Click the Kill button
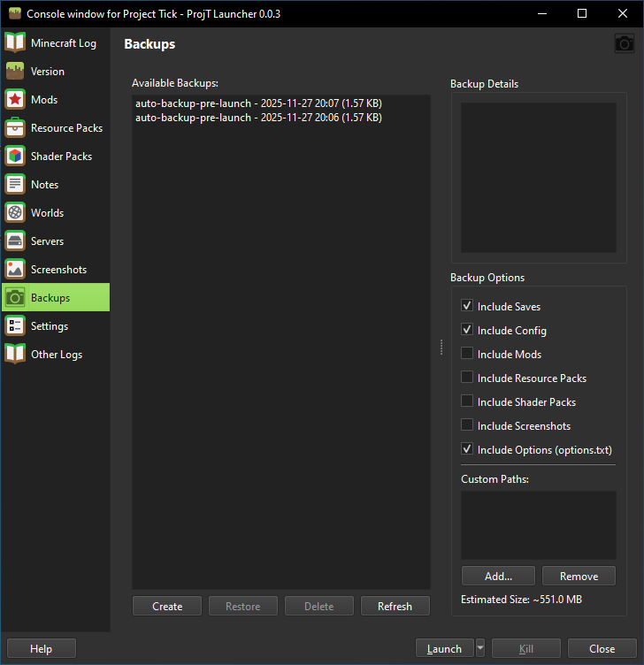This screenshot has height=665, width=644. point(526,648)
